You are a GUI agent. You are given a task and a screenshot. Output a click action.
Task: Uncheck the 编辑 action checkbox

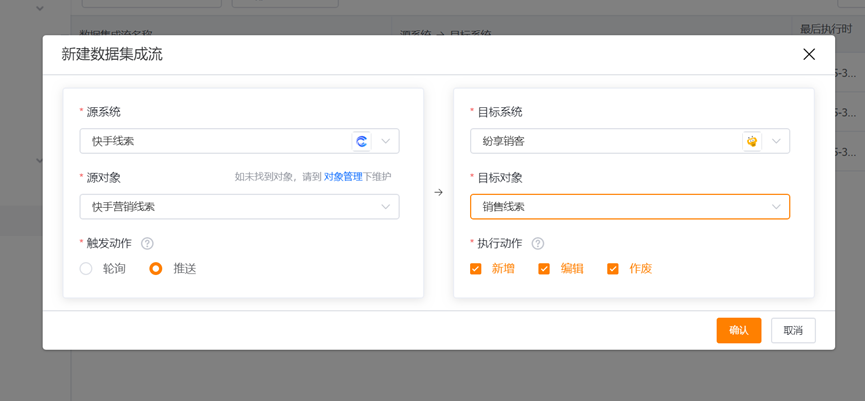(544, 269)
